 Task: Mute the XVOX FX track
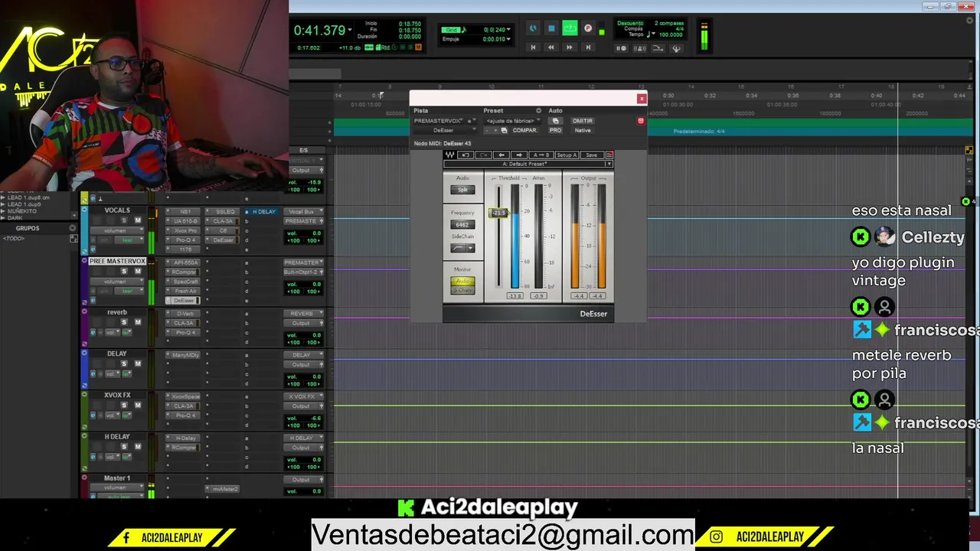[x=138, y=405]
